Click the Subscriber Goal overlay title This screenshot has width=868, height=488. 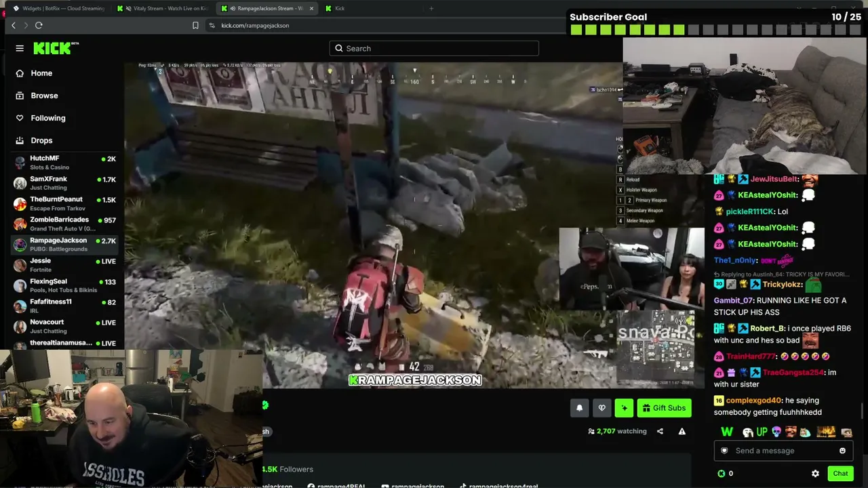point(608,17)
